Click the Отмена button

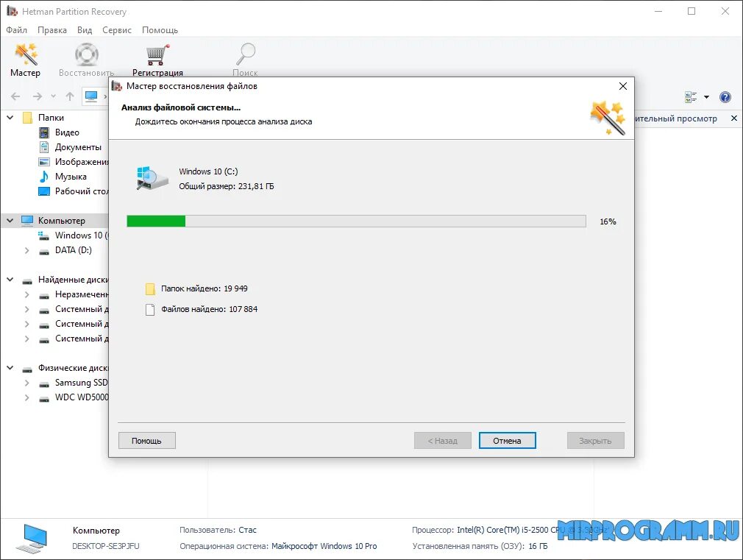(x=507, y=441)
